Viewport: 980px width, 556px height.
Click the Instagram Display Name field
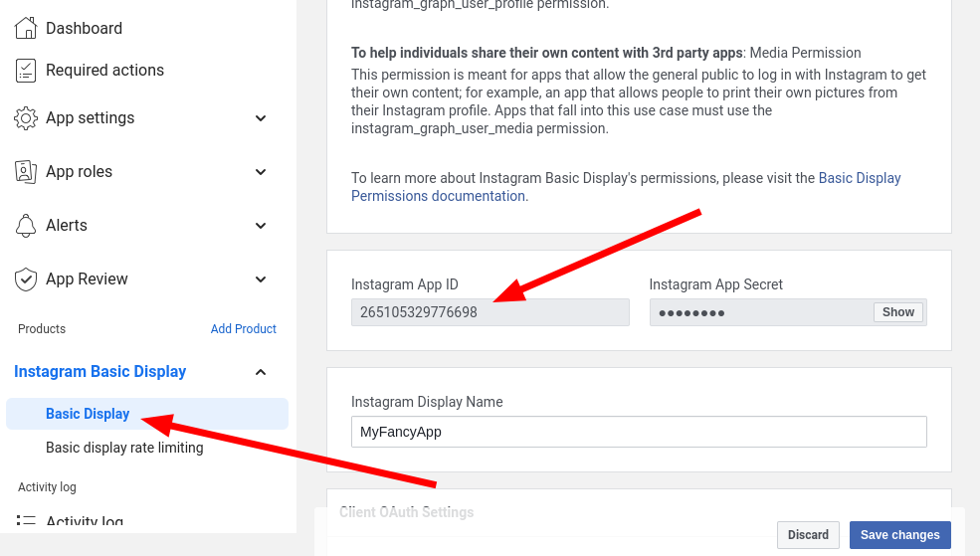(x=639, y=432)
